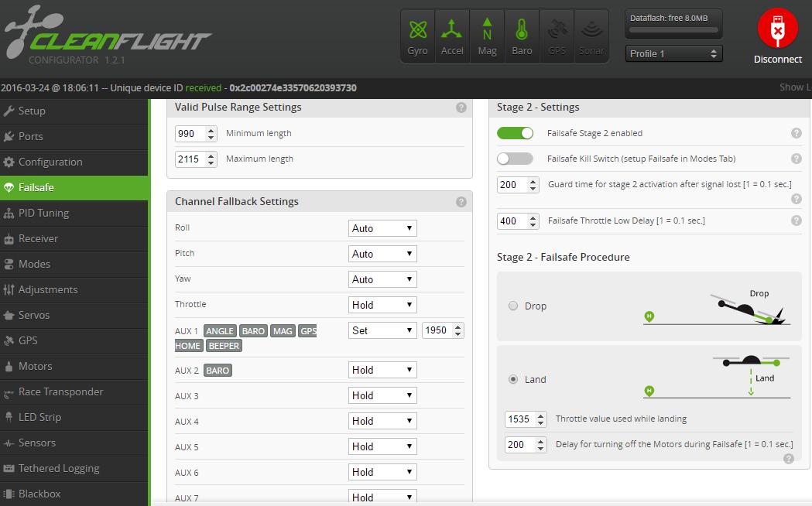The height and width of the screenshot is (506, 812).
Task: Click the Guard time 200 field
Action: click(x=518, y=185)
